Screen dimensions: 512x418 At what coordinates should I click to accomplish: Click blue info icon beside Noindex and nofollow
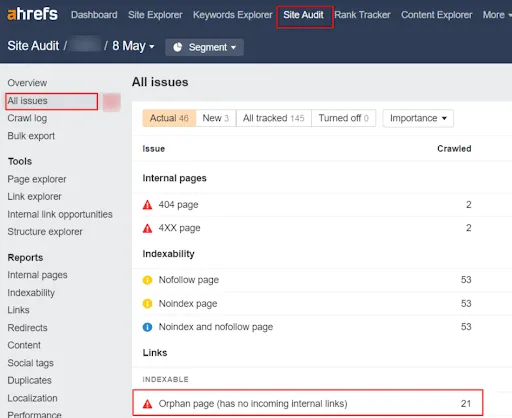pyautogui.click(x=147, y=327)
